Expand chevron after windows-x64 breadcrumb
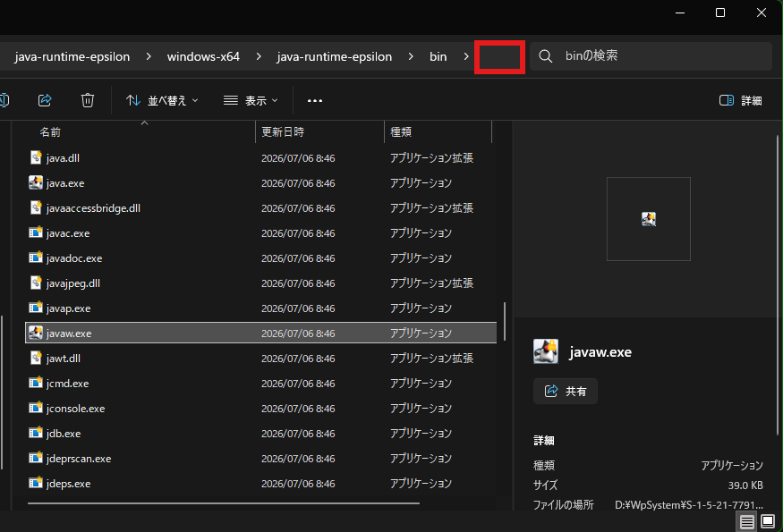The height and width of the screenshot is (532, 783). coord(259,56)
